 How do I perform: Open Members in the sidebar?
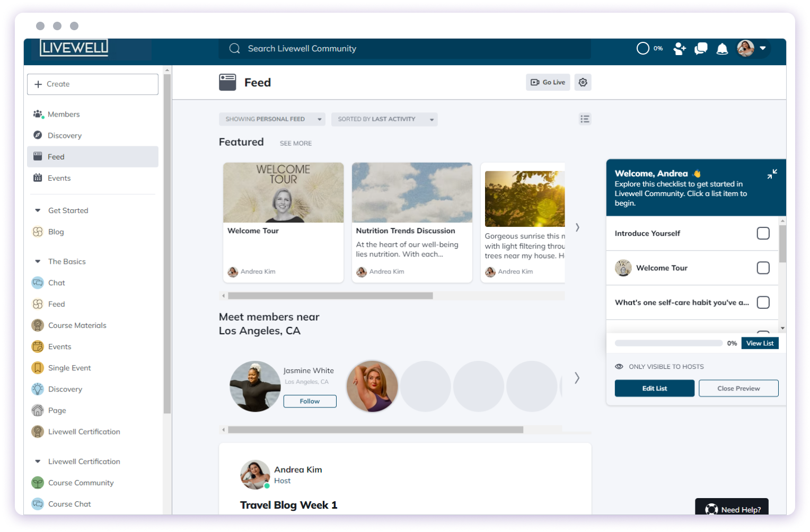point(93,114)
